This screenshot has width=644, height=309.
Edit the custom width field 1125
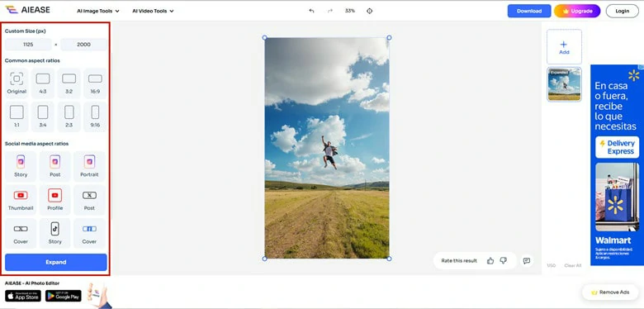click(28, 45)
